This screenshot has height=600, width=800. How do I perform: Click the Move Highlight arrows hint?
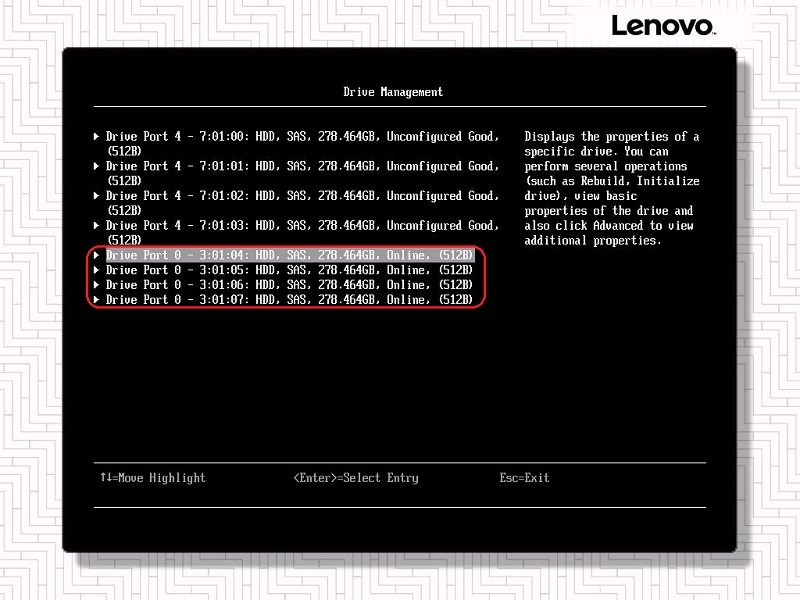(152, 478)
